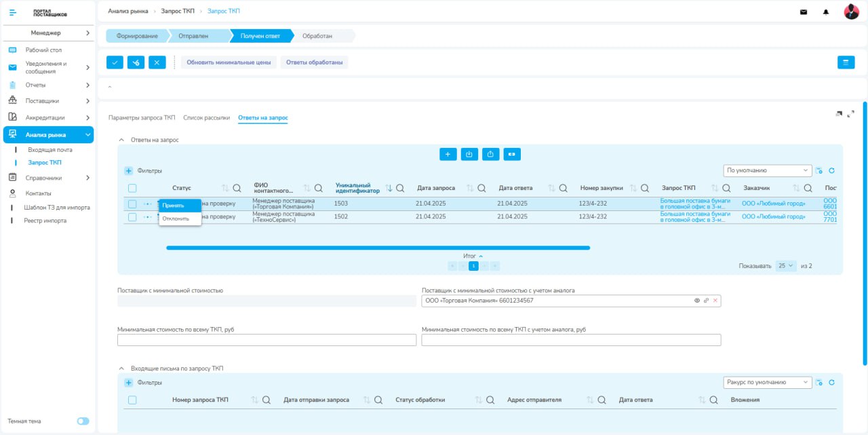Click the search icon in Статус column
Image resolution: width=868 pixels, height=435 pixels.
(x=237, y=188)
